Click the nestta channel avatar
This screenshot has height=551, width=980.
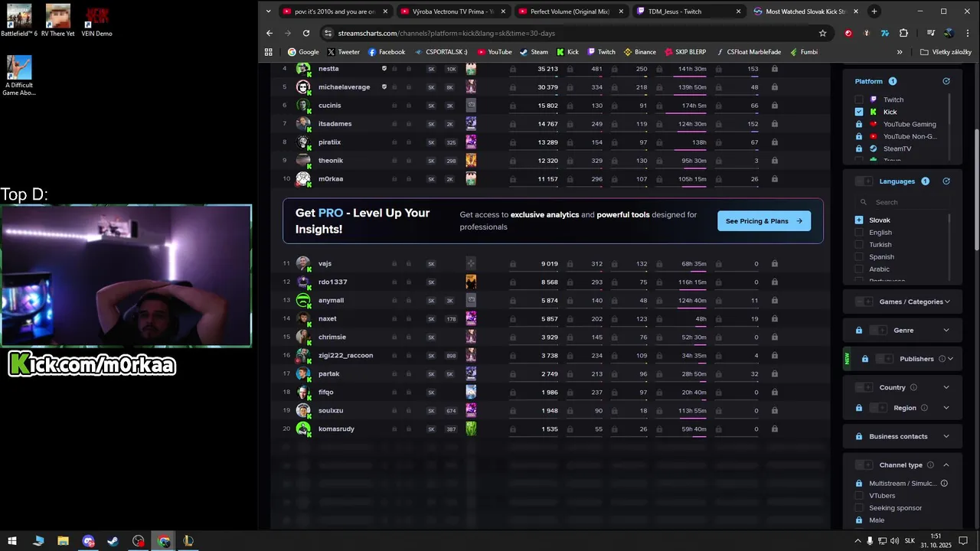coord(303,69)
